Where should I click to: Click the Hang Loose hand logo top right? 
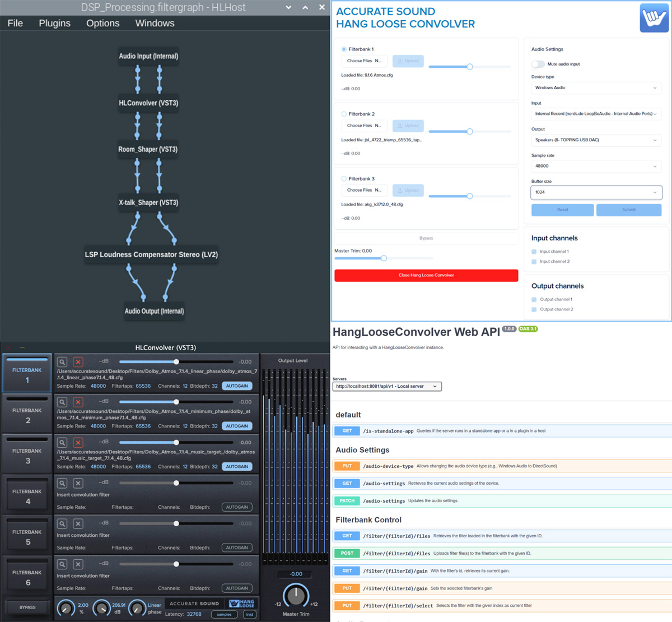point(654,18)
